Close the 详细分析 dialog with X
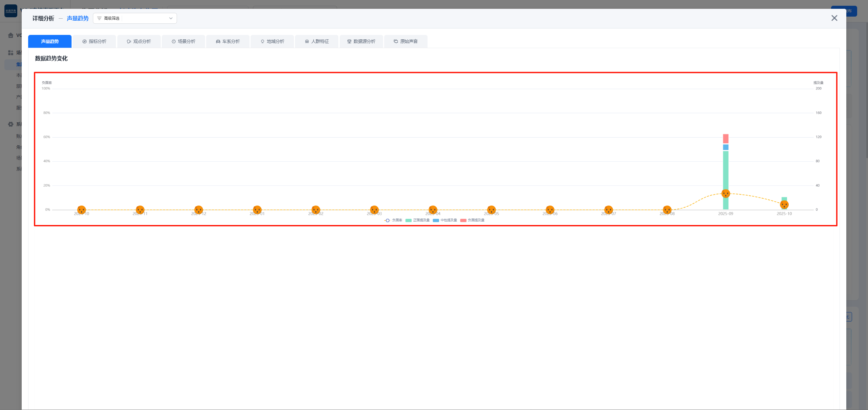868x410 pixels. (x=834, y=18)
